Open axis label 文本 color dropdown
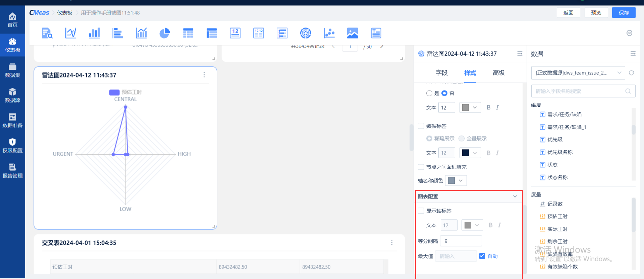Viewport: 644px width, 279px height. (x=472, y=225)
